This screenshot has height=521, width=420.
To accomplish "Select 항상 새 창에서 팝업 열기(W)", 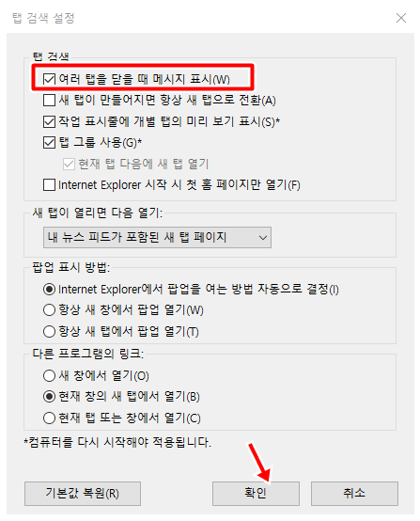I will coord(49,310).
